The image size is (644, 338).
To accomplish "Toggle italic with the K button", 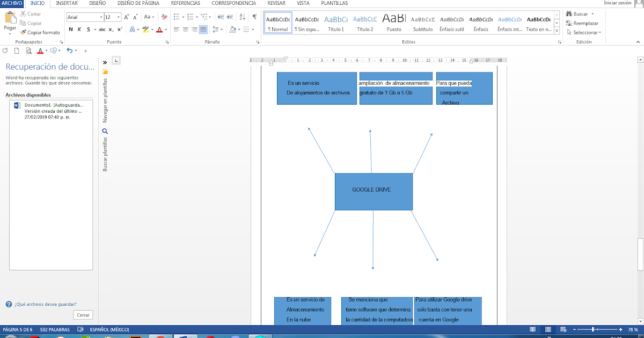I will [x=79, y=29].
